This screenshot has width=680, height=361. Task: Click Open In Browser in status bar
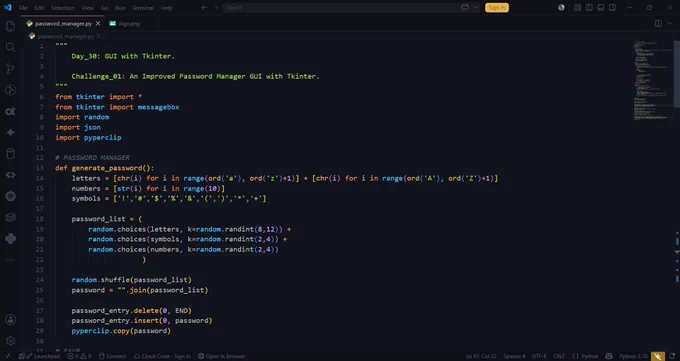point(222,356)
